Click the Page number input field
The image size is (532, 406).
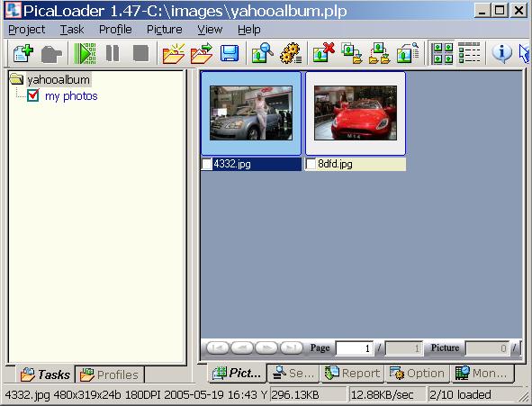pyautogui.click(x=355, y=348)
